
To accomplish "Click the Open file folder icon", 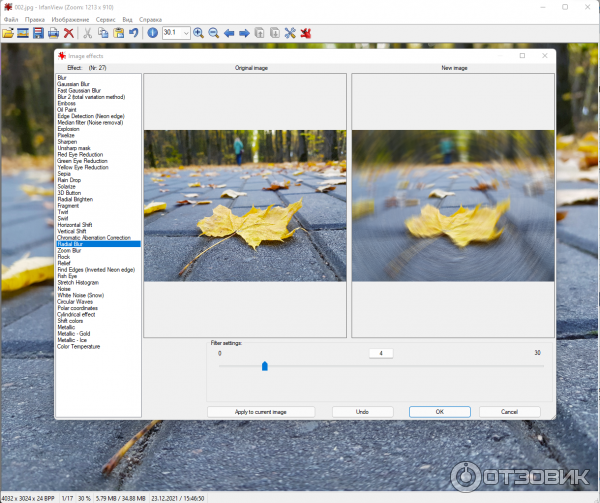I will [8, 33].
